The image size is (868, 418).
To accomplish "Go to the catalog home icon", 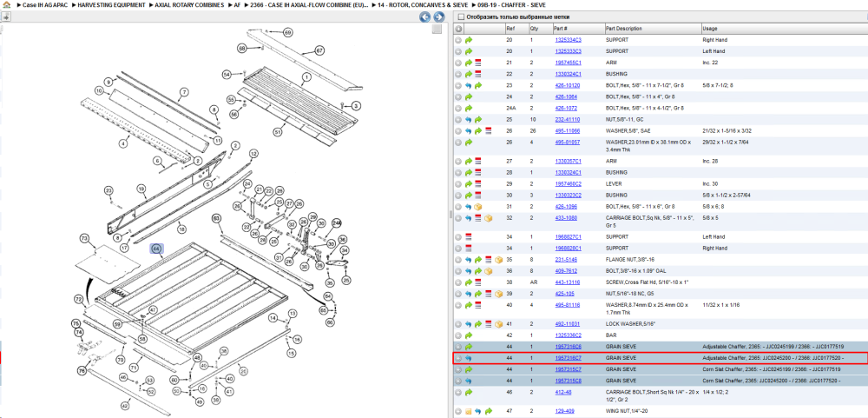I will point(6,4).
